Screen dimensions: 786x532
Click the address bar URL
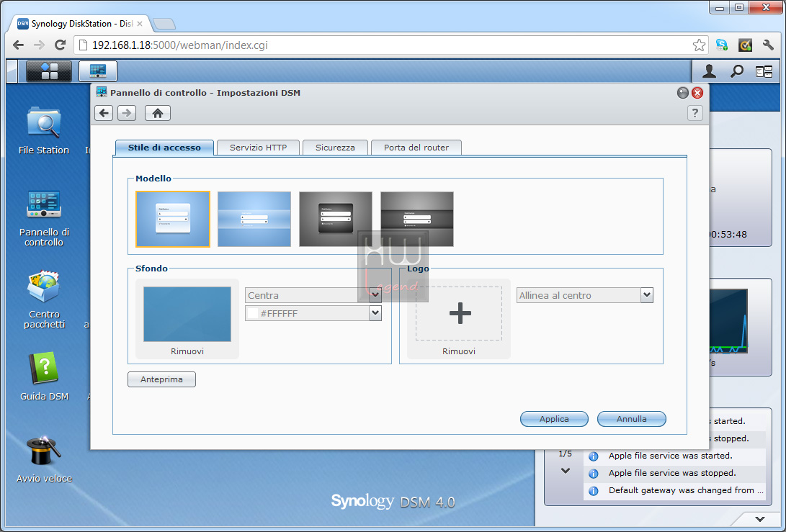180,45
